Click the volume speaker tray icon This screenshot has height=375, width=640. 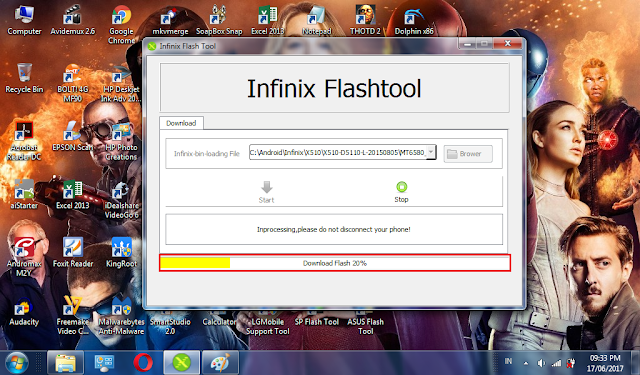click(541, 363)
